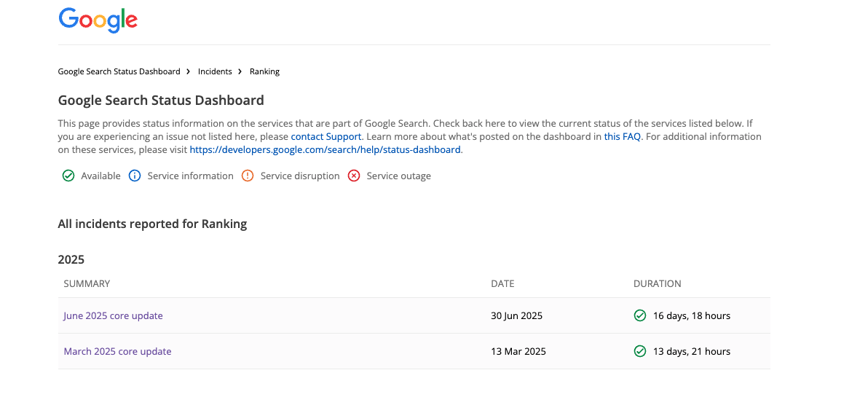Click the Available legend label
868x397 pixels.
tap(100, 176)
